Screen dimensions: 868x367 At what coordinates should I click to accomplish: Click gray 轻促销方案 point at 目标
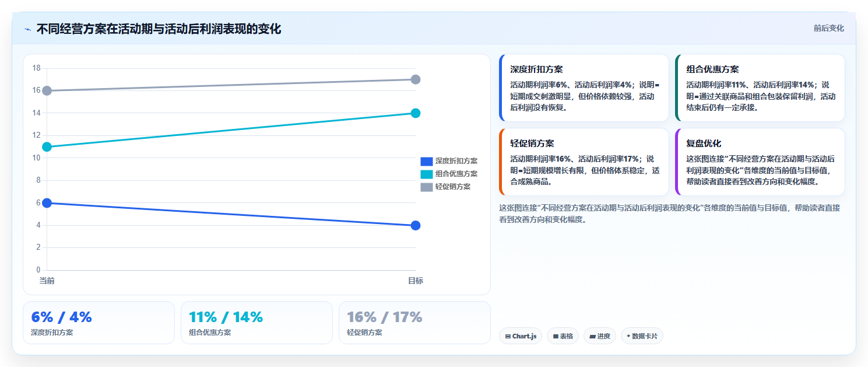click(x=416, y=79)
